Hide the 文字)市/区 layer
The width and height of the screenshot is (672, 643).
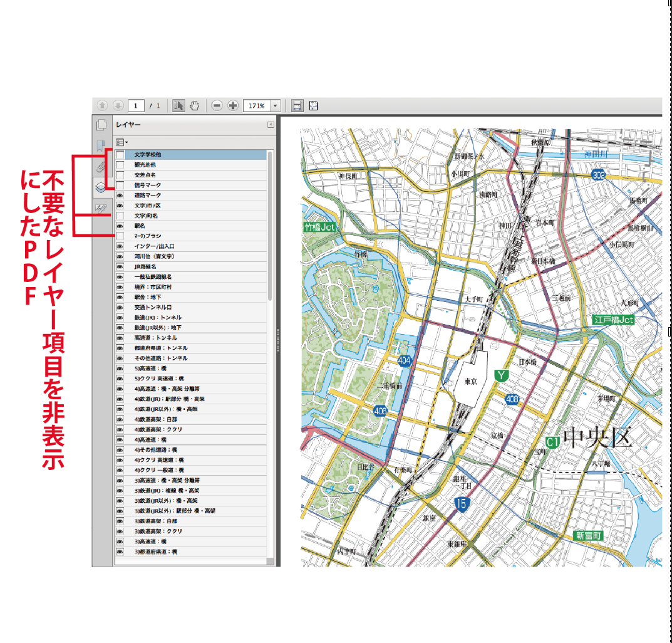[x=120, y=206]
